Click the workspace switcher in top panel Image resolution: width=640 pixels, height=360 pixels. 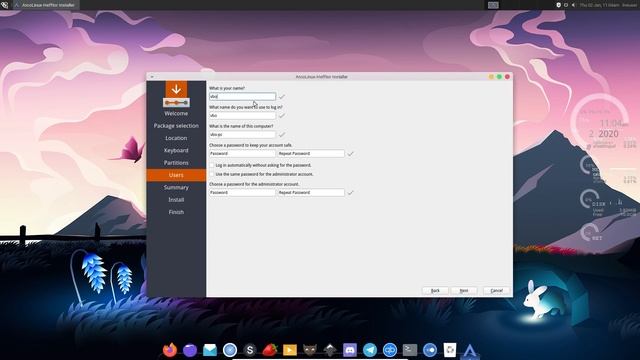493,5
